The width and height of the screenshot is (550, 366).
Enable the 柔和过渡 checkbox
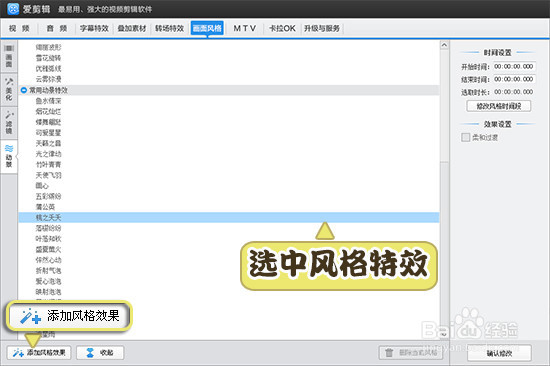tap(465, 137)
